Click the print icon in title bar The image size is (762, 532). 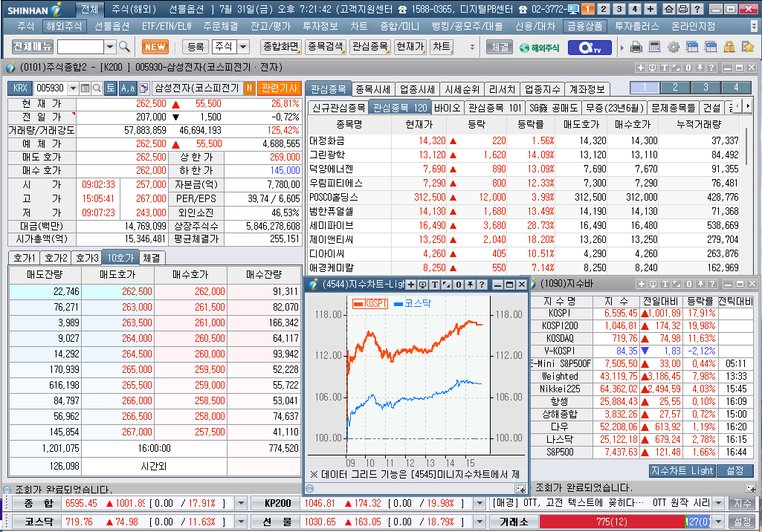(x=682, y=9)
